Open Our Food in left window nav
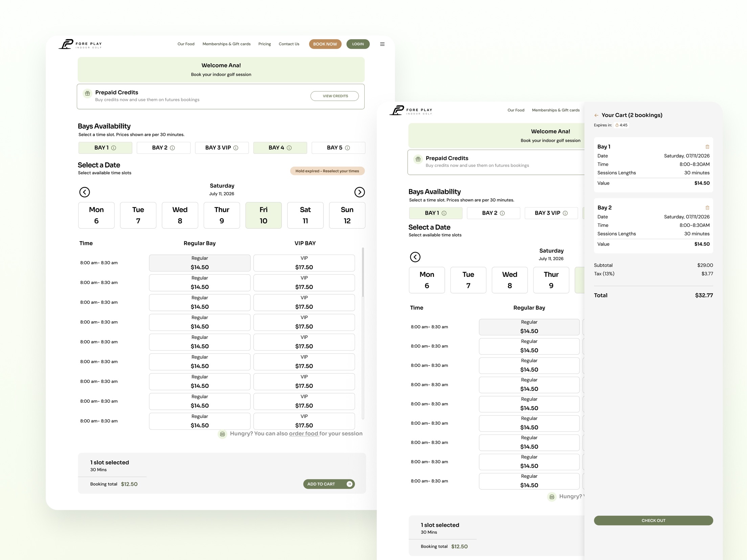Screen dimensions: 747x560 [x=186, y=44]
